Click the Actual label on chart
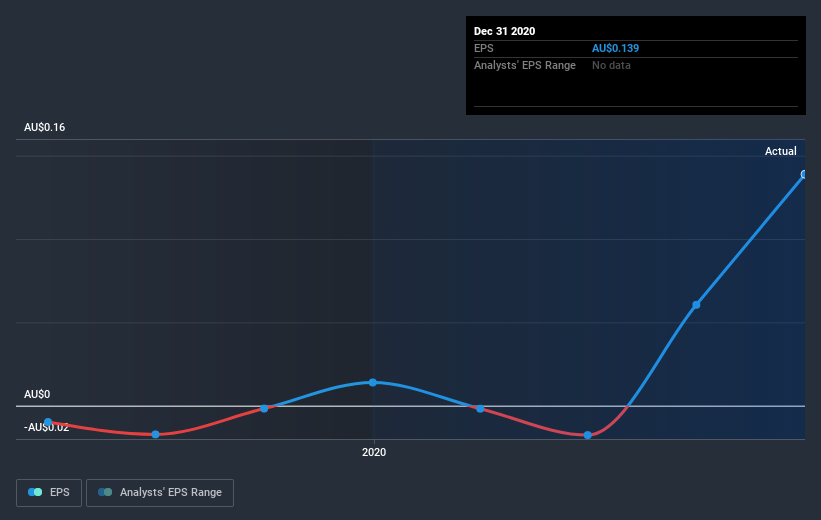The image size is (821, 520). click(x=780, y=151)
